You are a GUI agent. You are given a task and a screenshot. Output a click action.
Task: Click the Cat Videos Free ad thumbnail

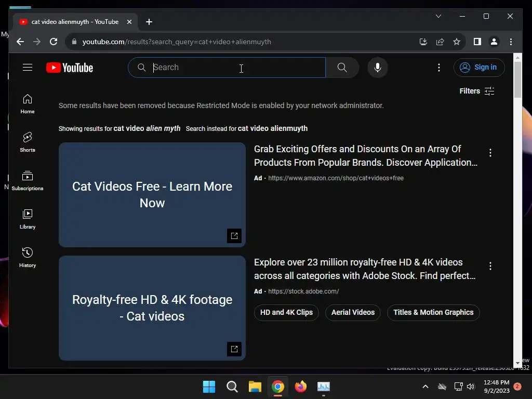tap(152, 195)
